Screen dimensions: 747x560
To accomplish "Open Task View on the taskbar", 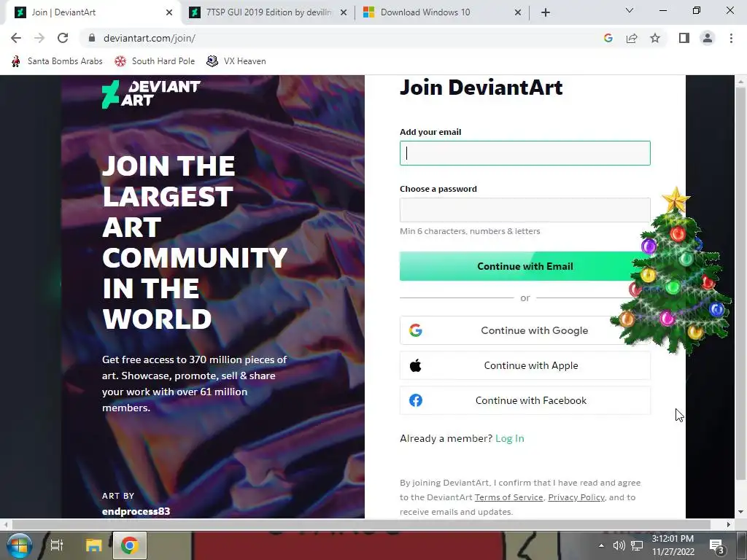I will pos(57,545).
